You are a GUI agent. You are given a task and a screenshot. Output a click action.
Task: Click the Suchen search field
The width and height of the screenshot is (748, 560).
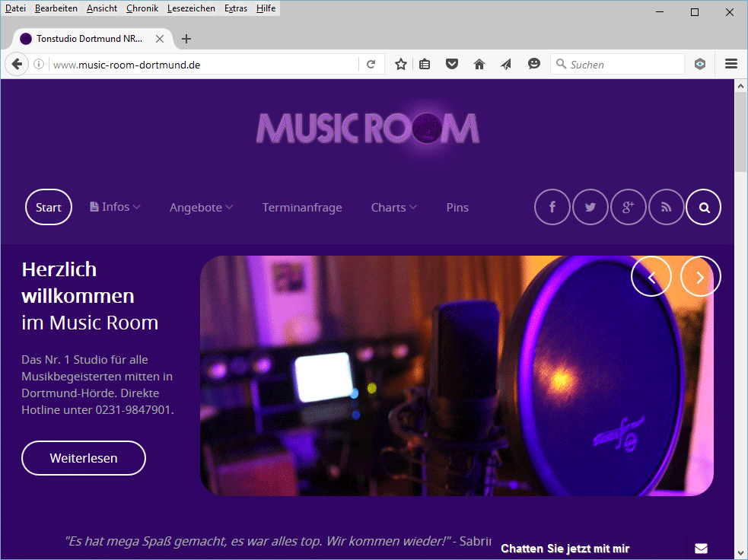[618, 64]
